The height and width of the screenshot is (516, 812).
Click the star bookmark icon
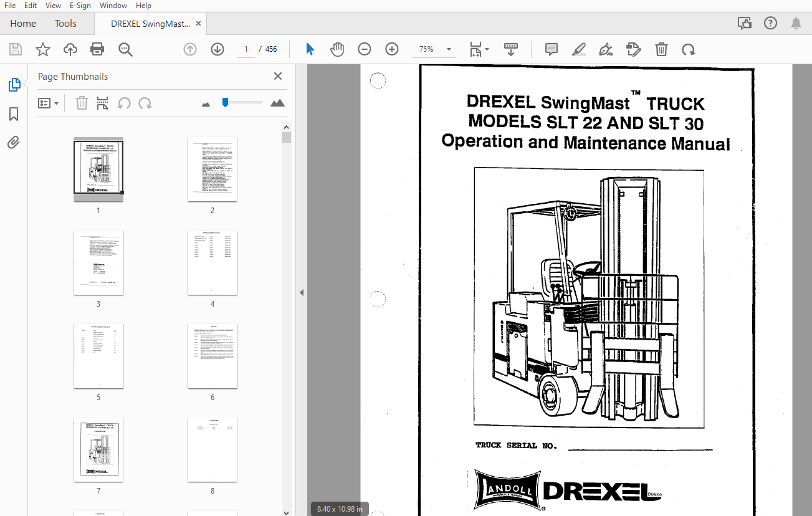coord(43,49)
